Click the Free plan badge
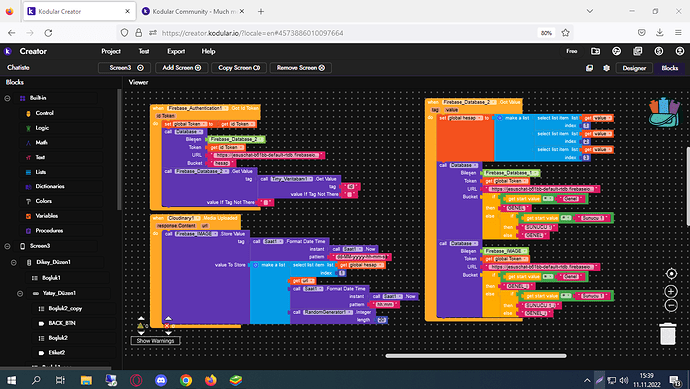 [x=572, y=51]
